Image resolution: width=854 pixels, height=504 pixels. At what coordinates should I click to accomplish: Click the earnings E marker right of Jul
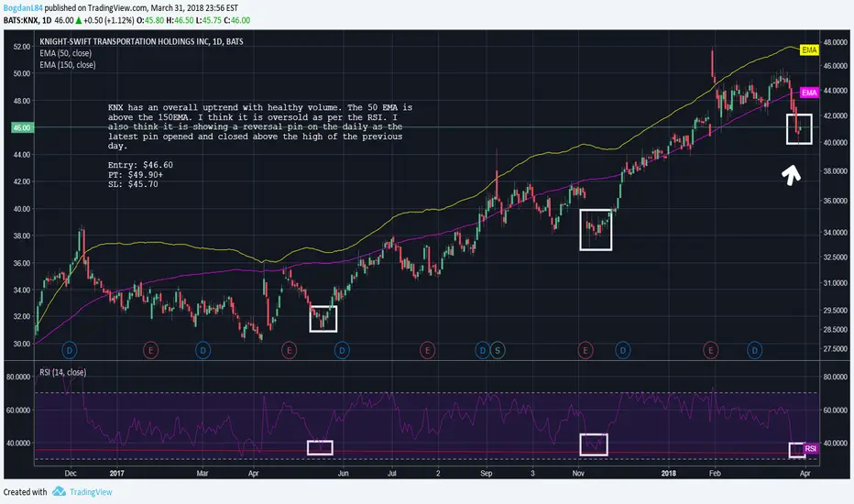(428, 350)
